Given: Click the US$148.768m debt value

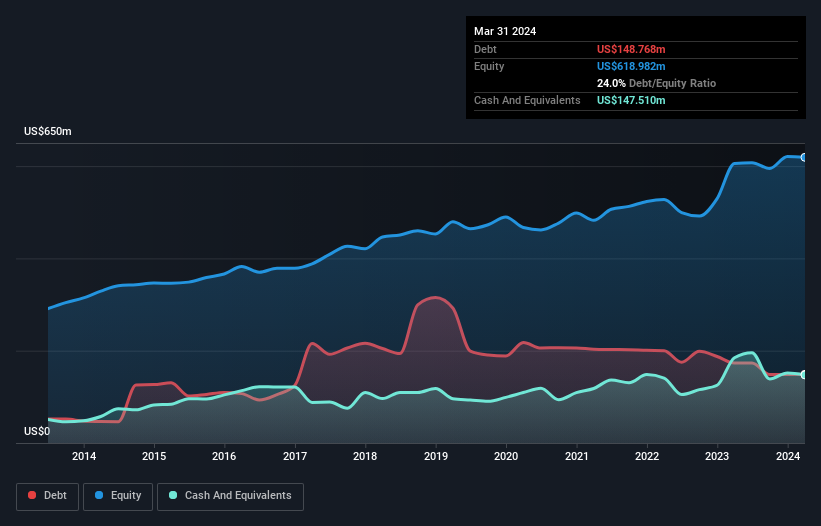Looking at the screenshot, I should pos(631,49).
